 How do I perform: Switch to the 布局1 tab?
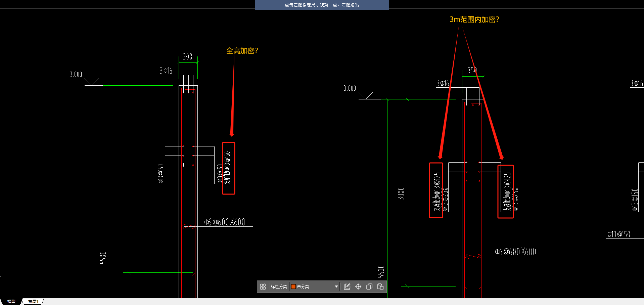point(33,302)
